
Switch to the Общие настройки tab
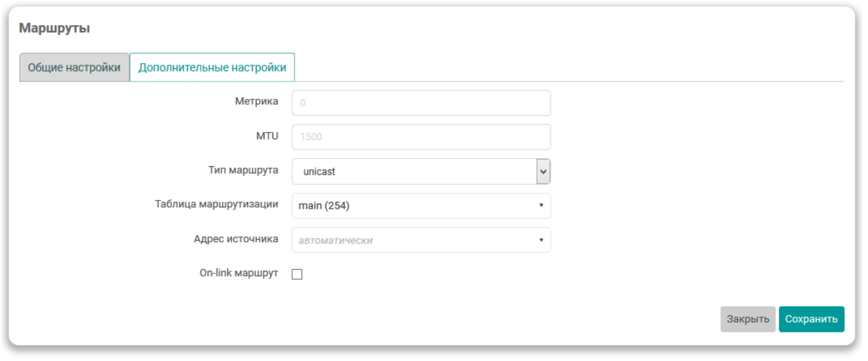[74, 68]
